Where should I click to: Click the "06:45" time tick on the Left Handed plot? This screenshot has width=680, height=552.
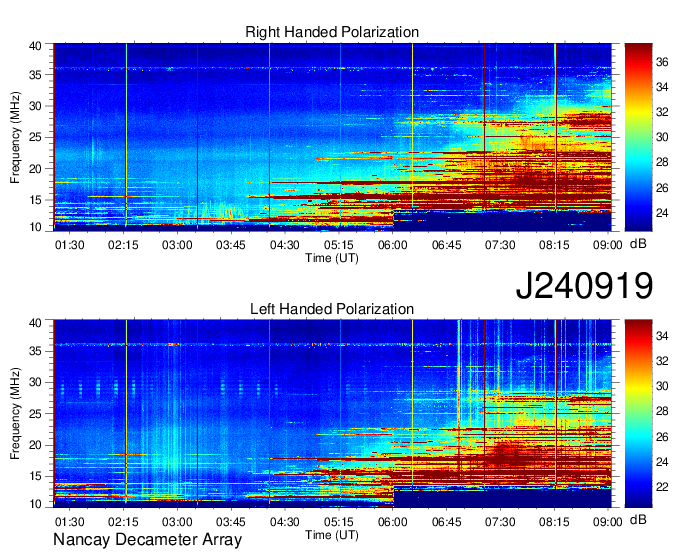446,522
